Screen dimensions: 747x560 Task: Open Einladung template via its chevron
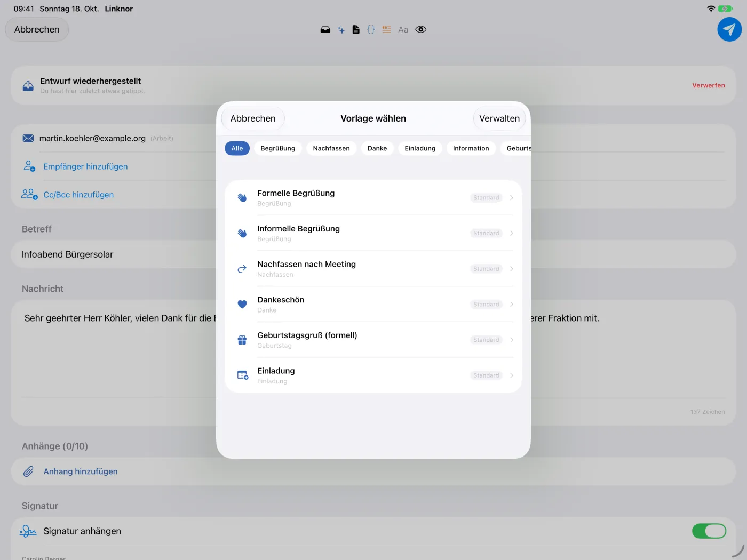[x=512, y=375]
